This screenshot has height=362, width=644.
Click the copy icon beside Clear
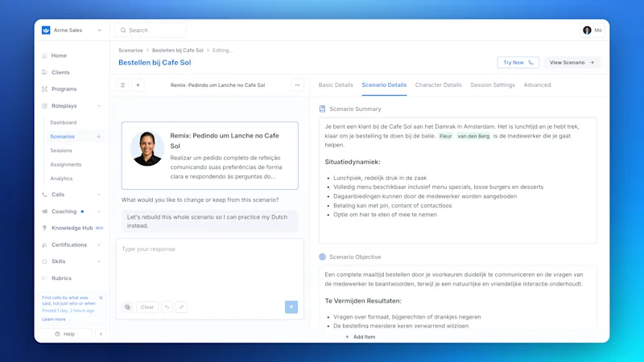click(x=128, y=307)
